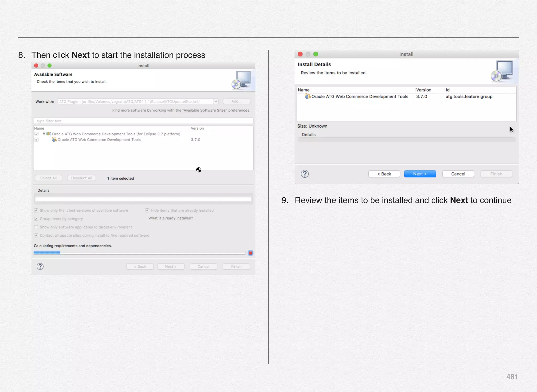Click Cancel in Available Software dialog

coord(203,266)
